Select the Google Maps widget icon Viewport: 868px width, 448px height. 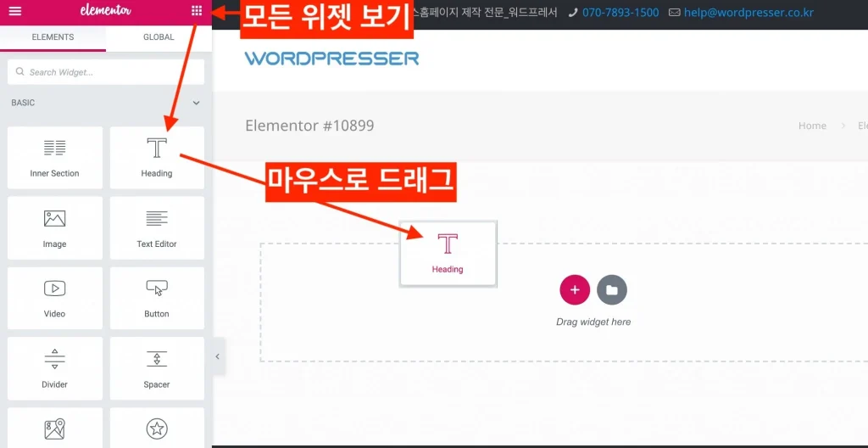pyautogui.click(x=55, y=428)
